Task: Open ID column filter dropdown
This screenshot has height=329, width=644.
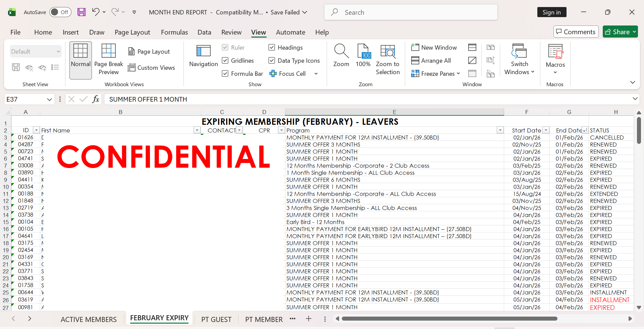Action: (36, 130)
